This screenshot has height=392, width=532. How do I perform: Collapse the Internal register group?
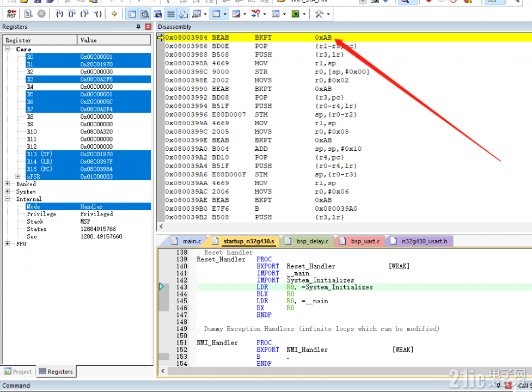click(7, 199)
